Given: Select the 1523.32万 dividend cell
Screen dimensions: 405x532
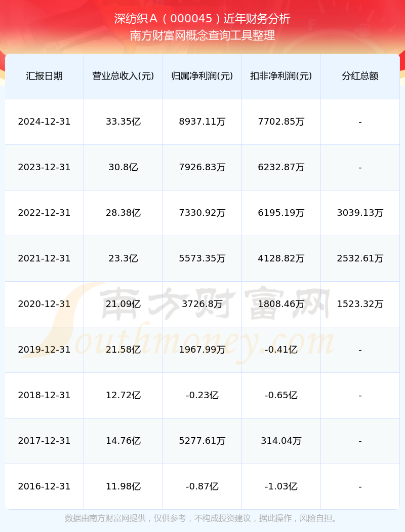Looking at the screenshot, I should pos(360,304).
